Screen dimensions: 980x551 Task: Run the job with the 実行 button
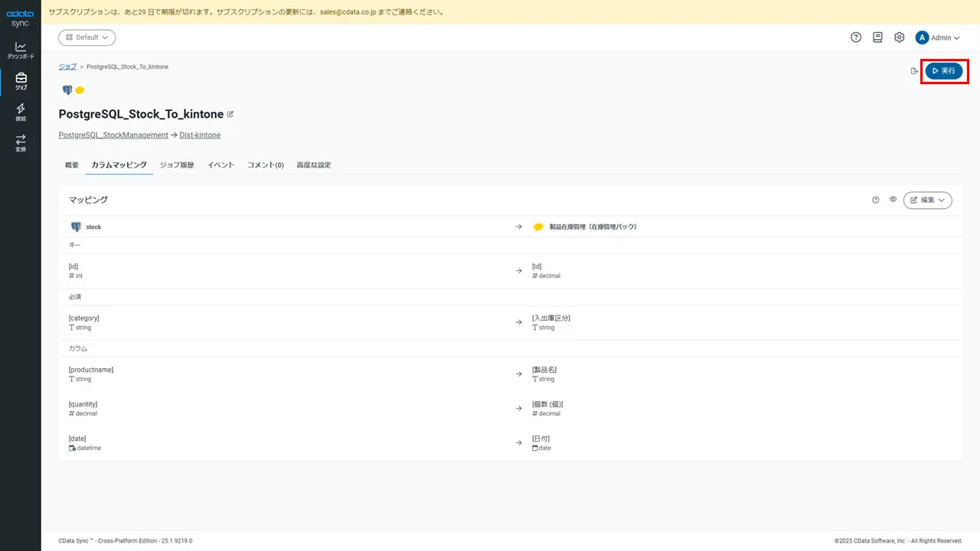pos(944,70)
